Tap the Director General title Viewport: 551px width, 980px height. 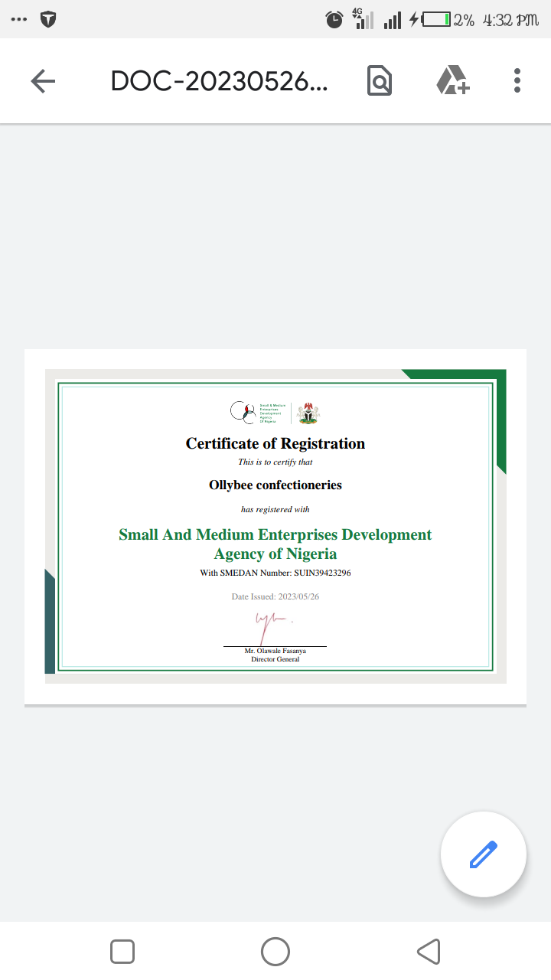tap(275, 659)
